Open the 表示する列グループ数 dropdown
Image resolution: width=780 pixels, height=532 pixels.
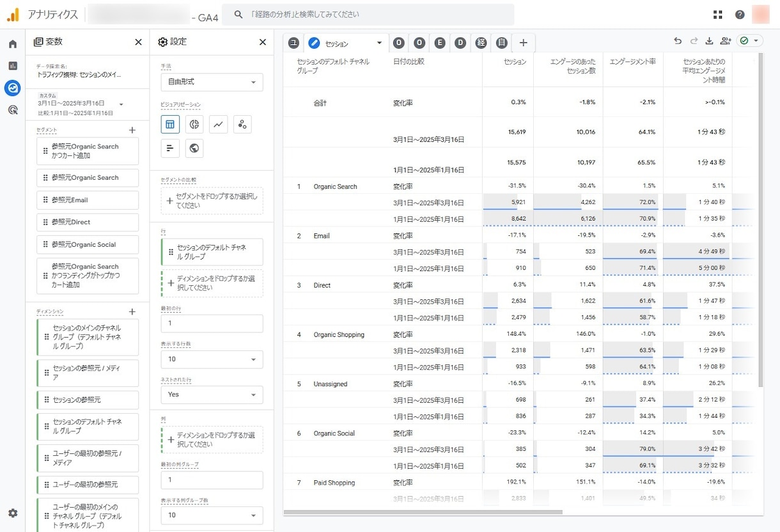point(212,515)
